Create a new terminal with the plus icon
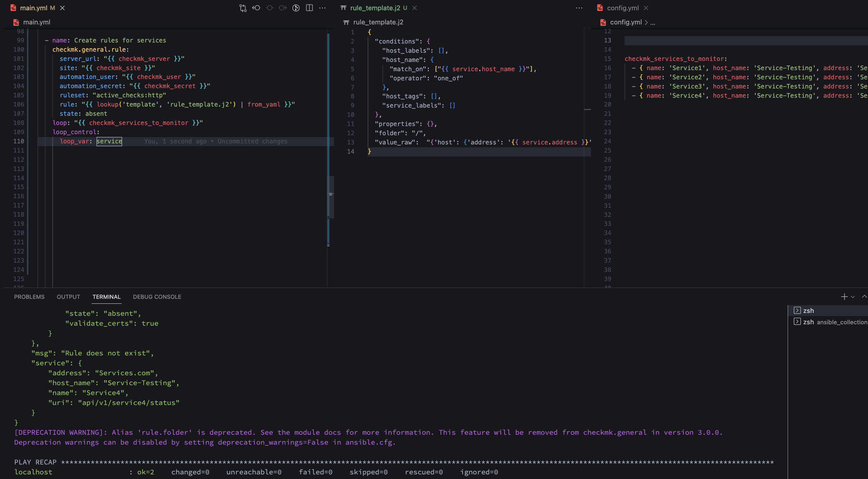 point(844,297)
